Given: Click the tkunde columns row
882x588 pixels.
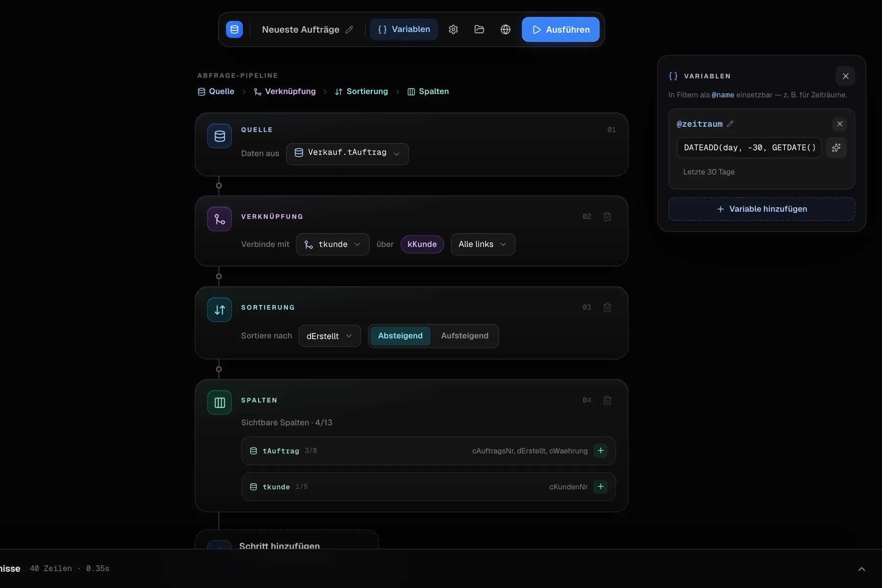Looking at the screenshot, I should tap(428, 487).
